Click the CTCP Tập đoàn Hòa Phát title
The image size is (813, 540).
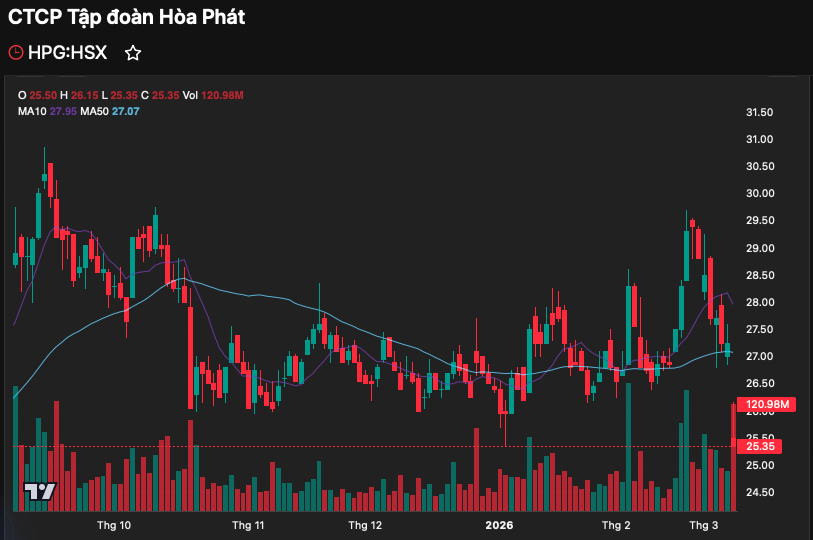(x=126, y=17)
